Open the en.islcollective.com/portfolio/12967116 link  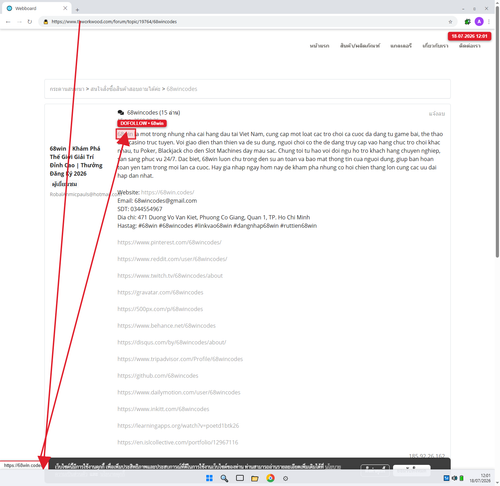click(x=178, y=442)
